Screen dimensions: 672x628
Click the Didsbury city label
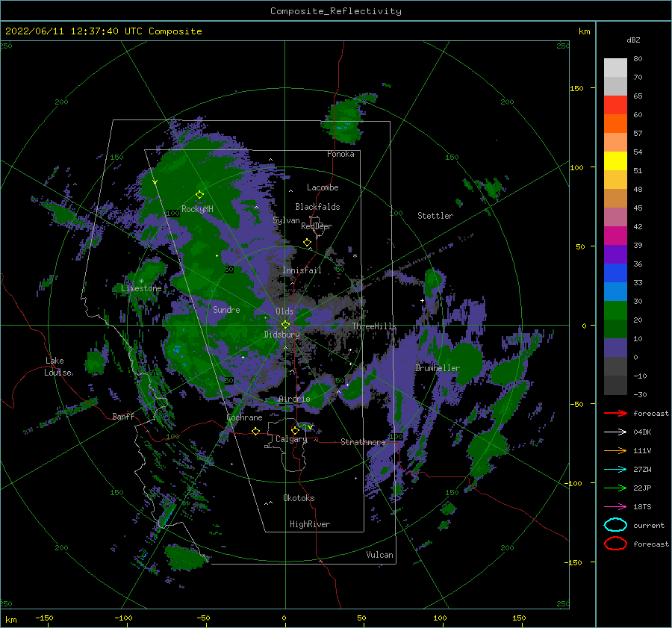click(x=281, y=335)
